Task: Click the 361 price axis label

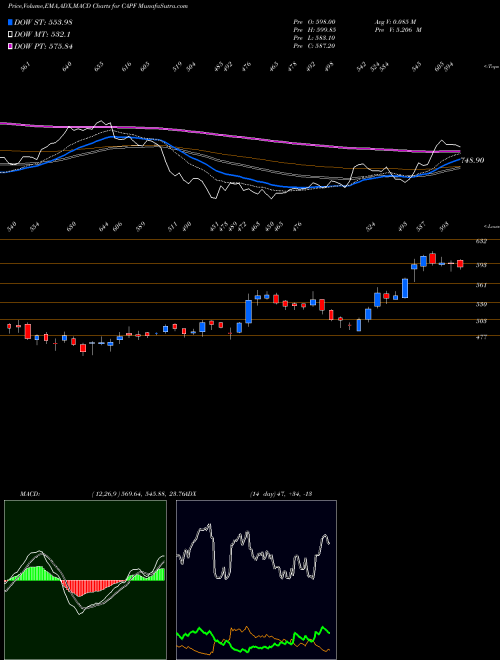Action: (481, 285)
